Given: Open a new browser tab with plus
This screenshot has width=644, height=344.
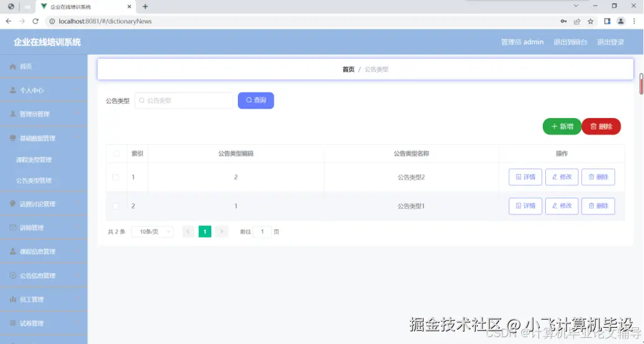Looking at the screenshot, I should point(145,7).
